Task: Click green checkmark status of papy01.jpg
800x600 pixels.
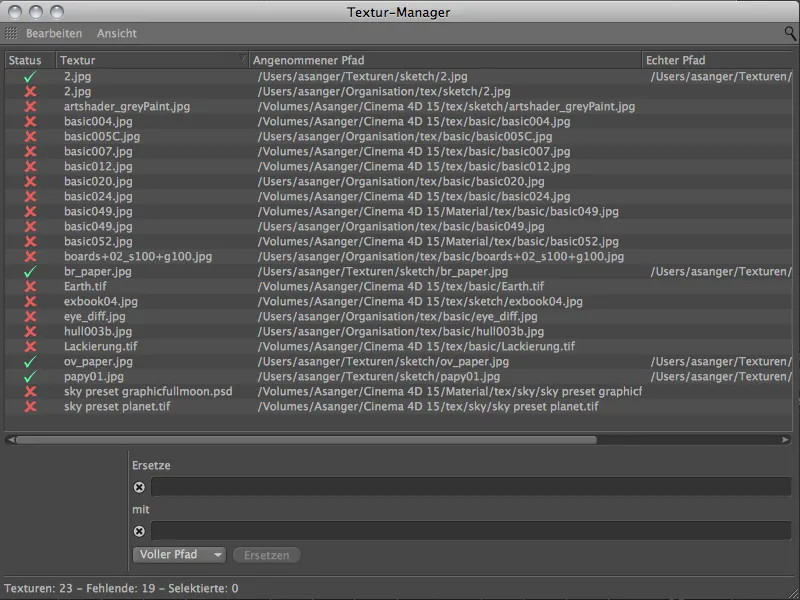Action: (30, 377)
